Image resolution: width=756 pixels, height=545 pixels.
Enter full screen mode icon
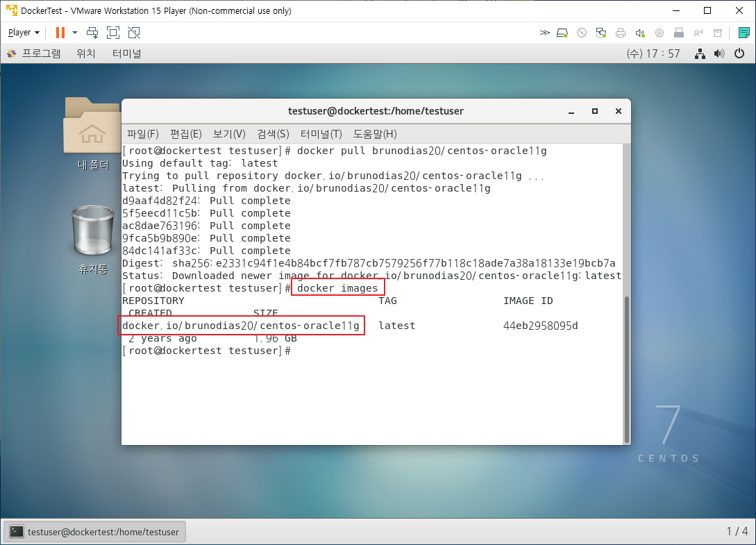113,33
